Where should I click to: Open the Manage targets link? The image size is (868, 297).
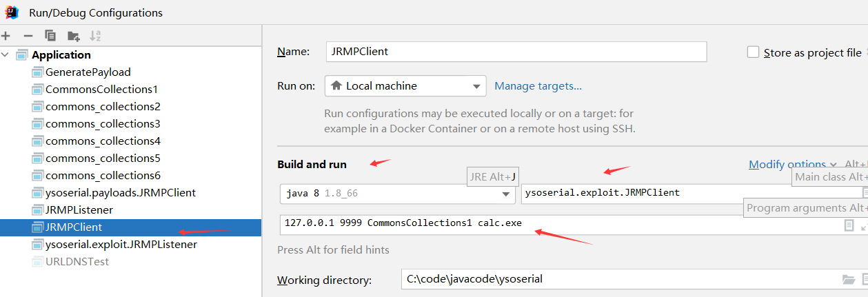coord(538,86)
